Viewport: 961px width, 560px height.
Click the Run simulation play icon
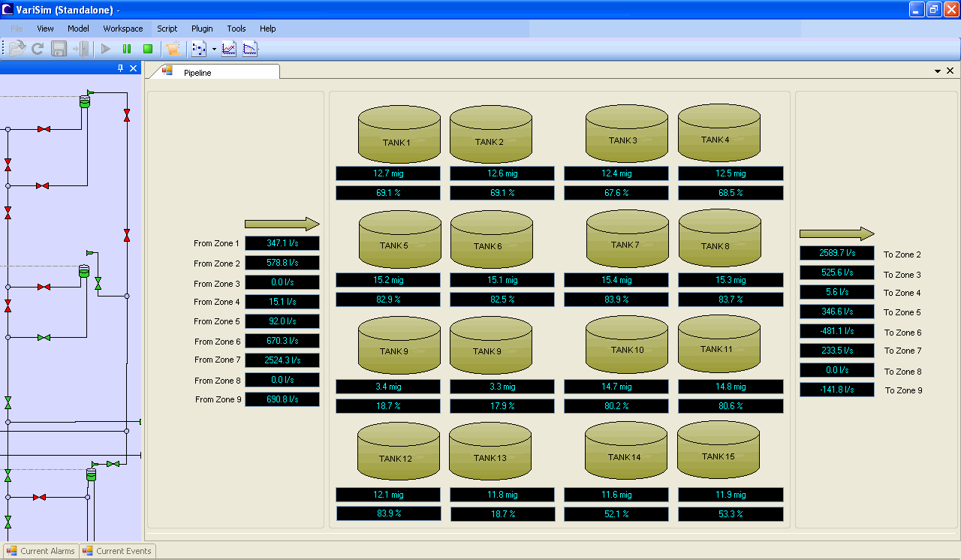coord(104,48)
